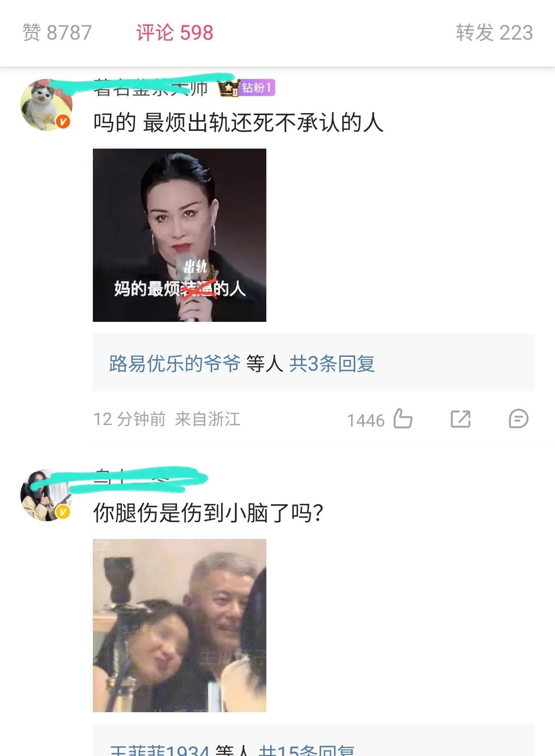Tap the reply bubble icon on first comment
555x756 pixels.
pos(518,419)
